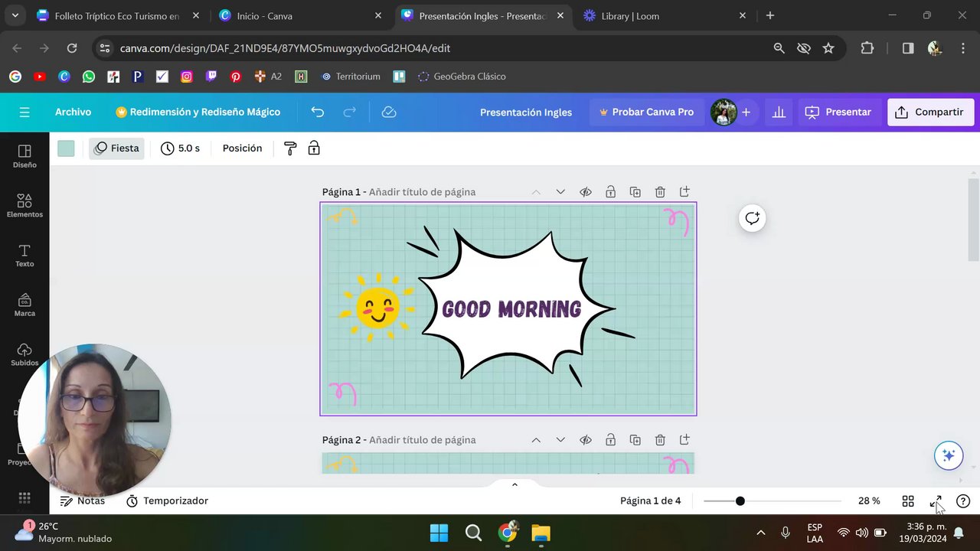
Task: Open the Temporizador timer
Action: click(x=167, y=501)
